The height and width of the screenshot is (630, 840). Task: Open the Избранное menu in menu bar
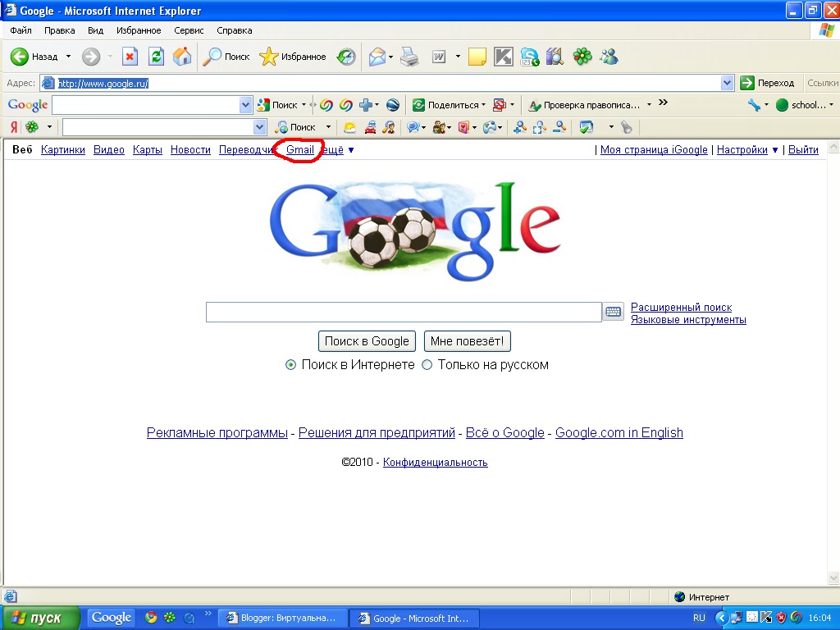pyautogui.click(x=139, y=30)
